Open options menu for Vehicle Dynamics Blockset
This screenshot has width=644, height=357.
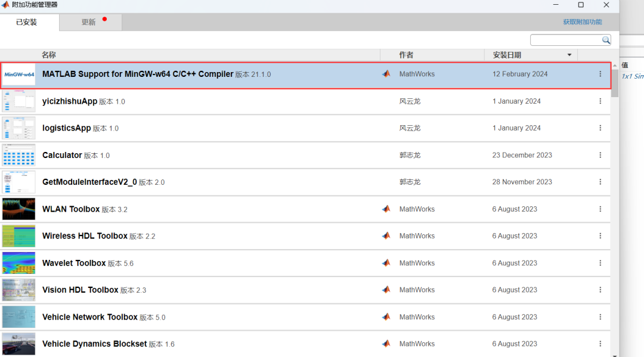(600, 344)
